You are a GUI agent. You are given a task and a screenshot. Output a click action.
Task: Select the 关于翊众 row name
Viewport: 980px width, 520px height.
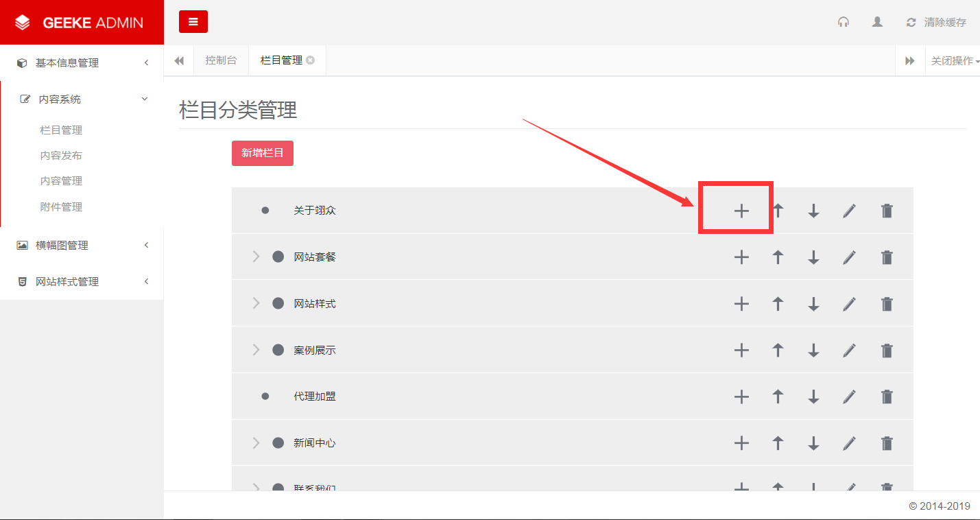click(315, 211)
